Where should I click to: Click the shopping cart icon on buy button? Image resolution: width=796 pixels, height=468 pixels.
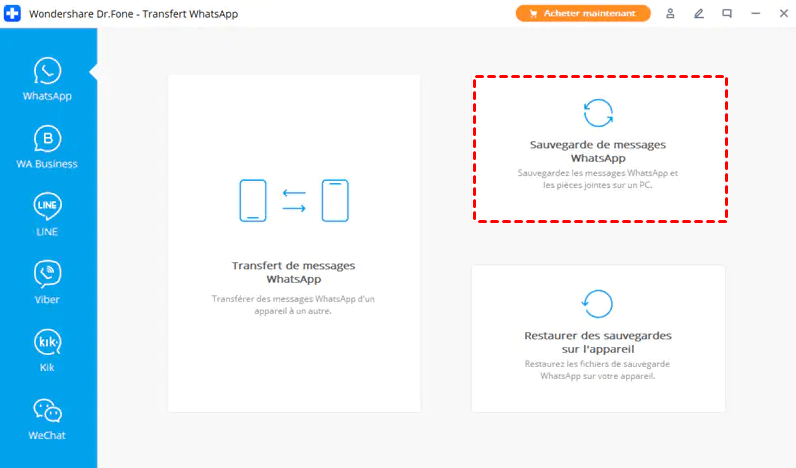(x=533, y=14)
